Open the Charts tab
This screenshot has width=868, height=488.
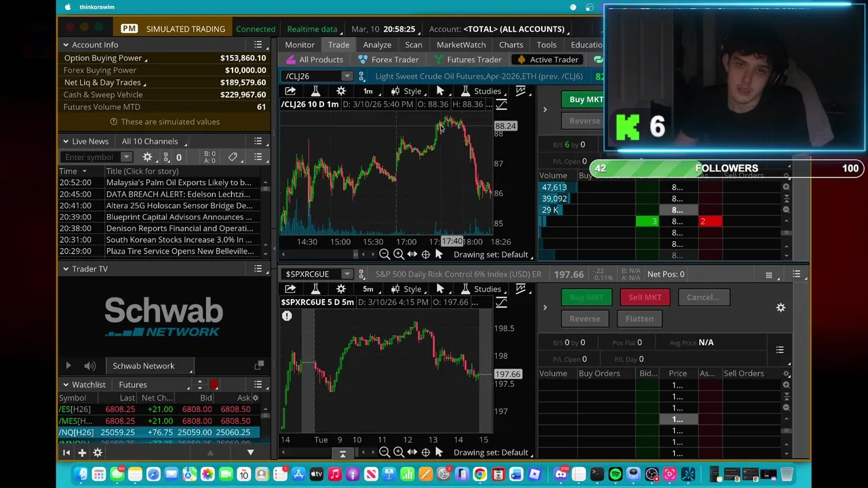(511, 45)
